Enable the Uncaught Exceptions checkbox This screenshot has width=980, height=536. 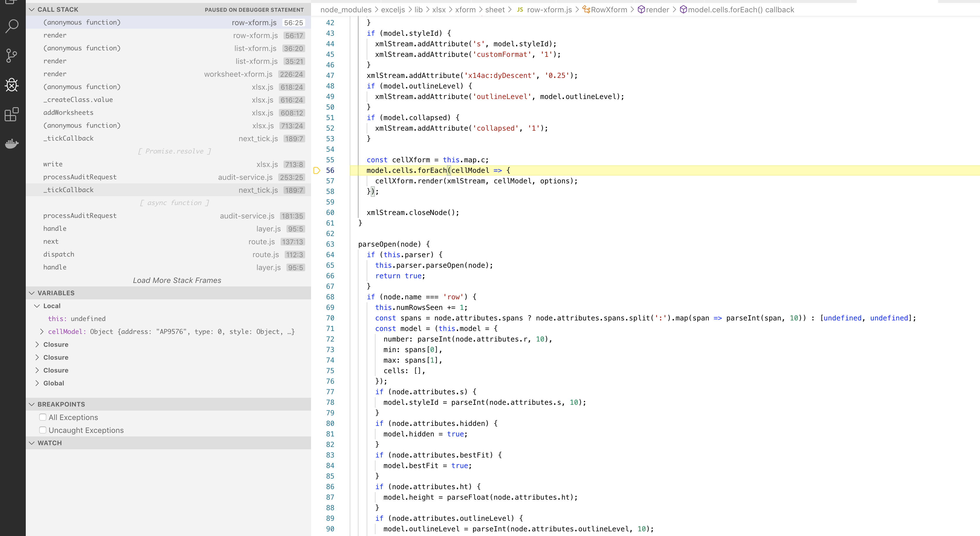[x=42, y=430]
